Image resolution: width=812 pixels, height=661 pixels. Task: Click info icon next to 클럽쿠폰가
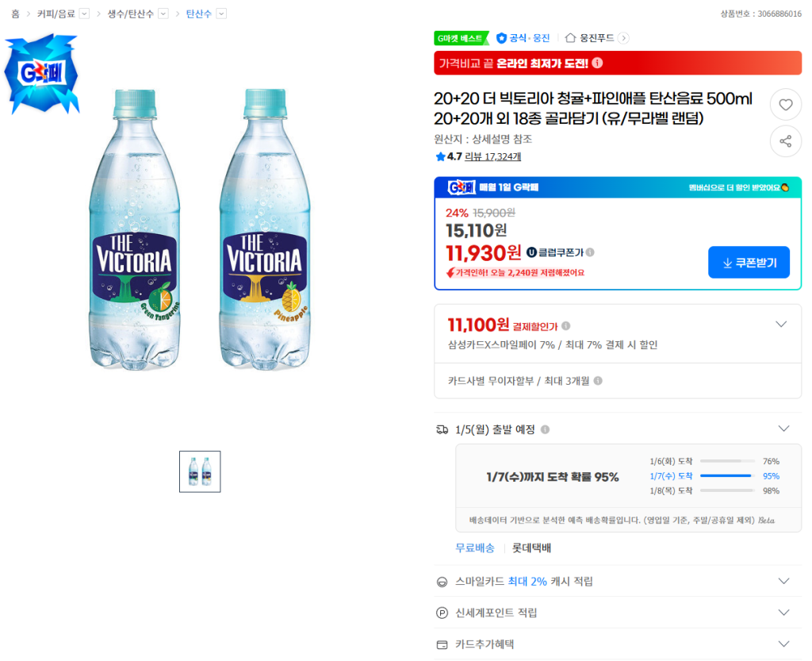coord(590,252)
